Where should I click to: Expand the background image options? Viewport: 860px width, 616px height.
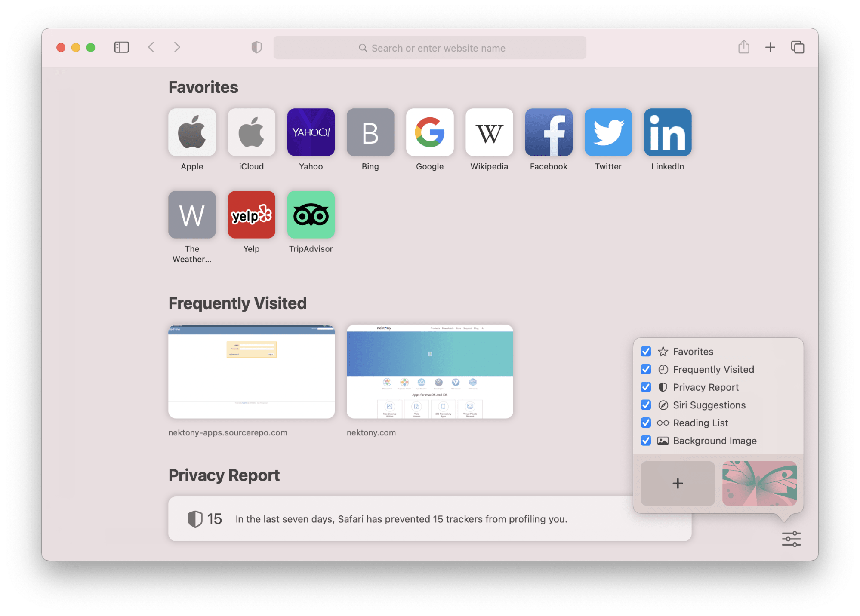point(678,483)
